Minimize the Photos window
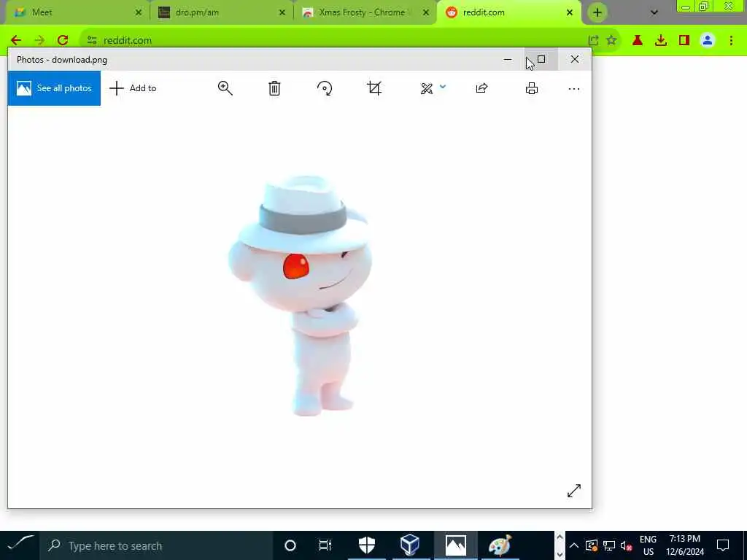Viewport: 747px width, 560px height. point(508,60)
